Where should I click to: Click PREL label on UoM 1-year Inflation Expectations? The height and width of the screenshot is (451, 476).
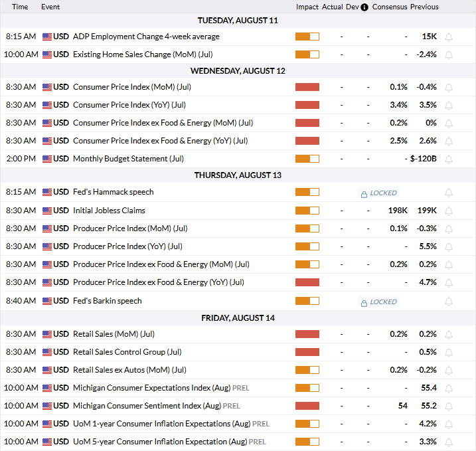click(x=261, y=424)
